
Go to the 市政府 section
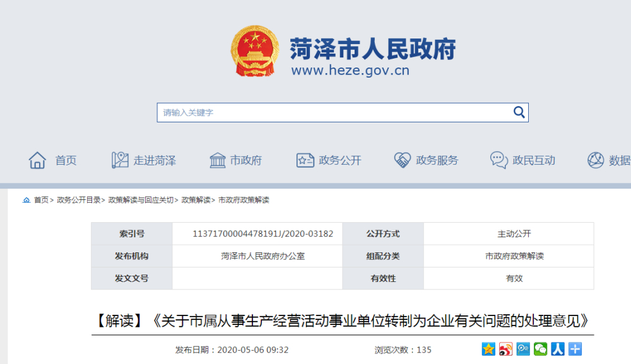click(x=235, y=160)
